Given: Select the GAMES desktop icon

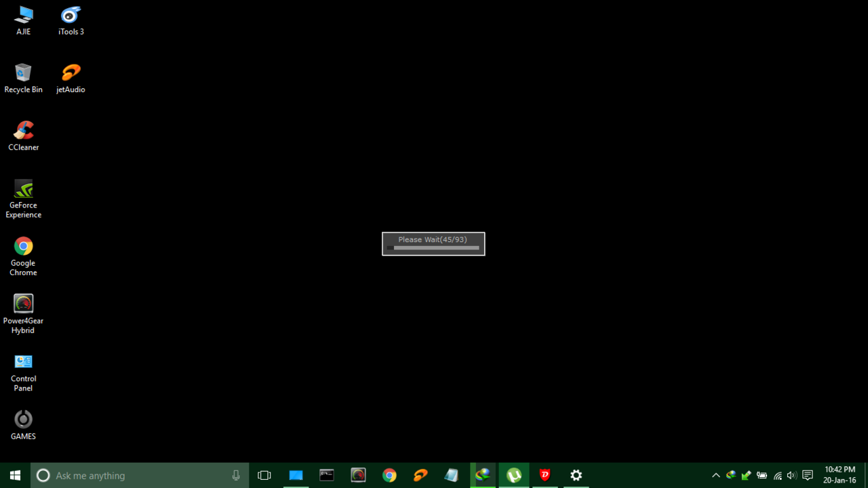Looking at the screenshot, I should [x=24, y=425].
